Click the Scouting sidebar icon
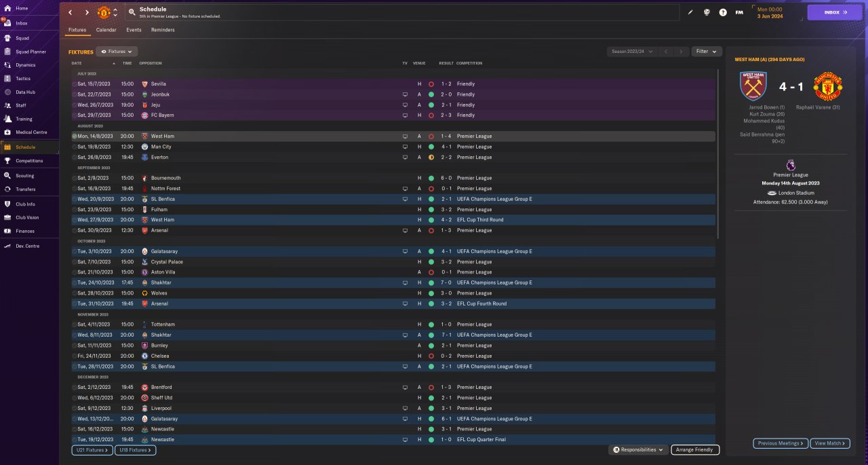868x465 pixels. point(7,175)
